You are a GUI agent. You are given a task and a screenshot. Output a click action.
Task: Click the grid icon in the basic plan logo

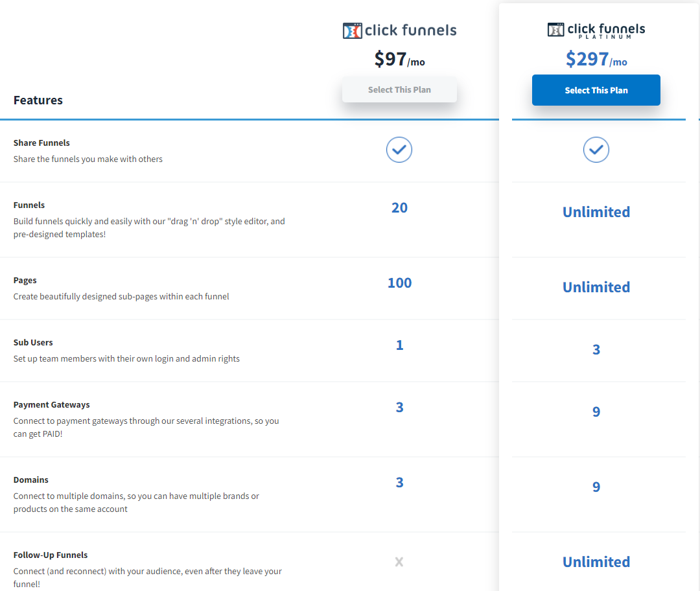tap(352, 30)
